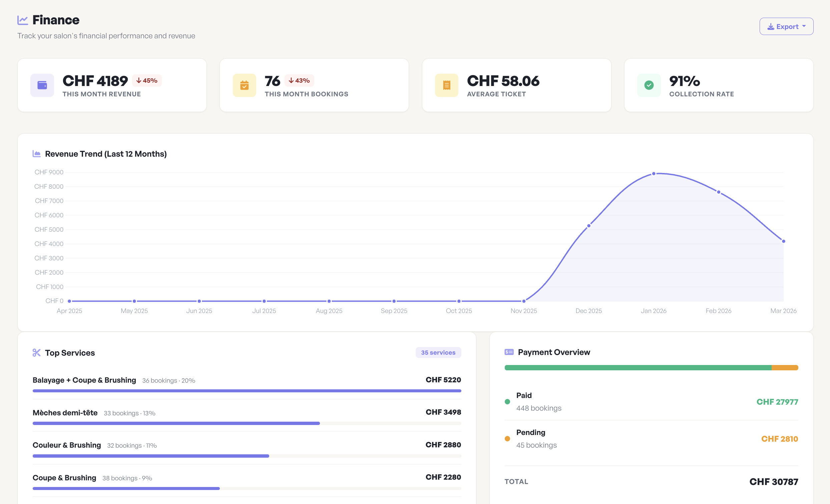The image size is (830, 504).
Task: Click the calendar-check icon on the bookings card
Action: (244, 85)
